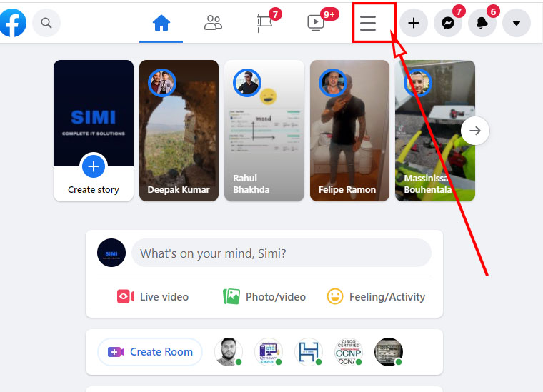Click the Create story plus button

94,166
